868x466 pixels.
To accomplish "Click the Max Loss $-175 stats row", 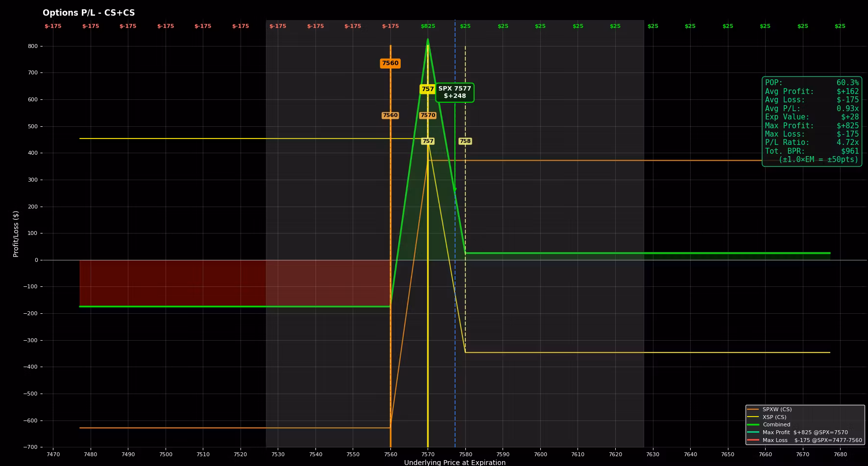I will 812,134.
